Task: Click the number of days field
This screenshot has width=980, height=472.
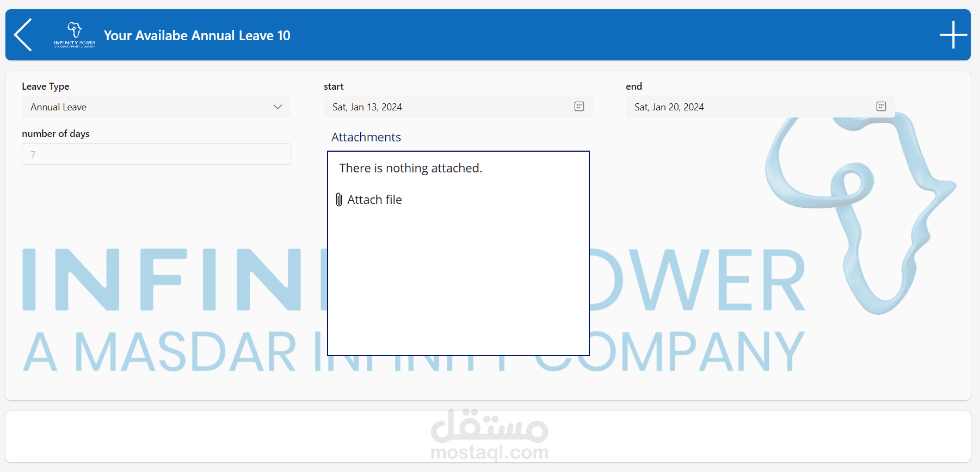Action: click(x=156, y=154)
